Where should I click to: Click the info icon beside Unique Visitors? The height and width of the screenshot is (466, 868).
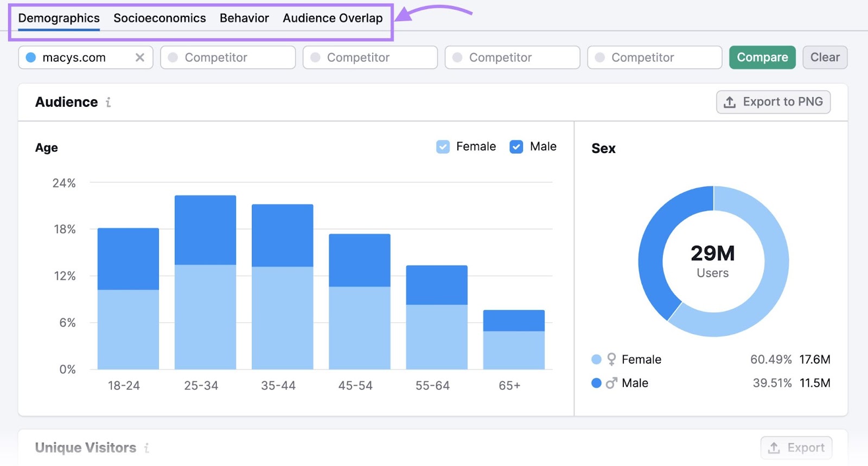(x=146, y=448)
